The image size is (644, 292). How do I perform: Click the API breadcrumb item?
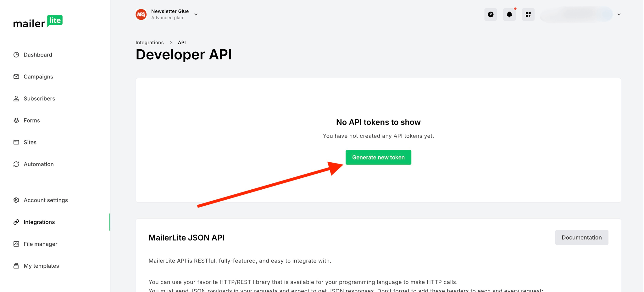(182, 42)
